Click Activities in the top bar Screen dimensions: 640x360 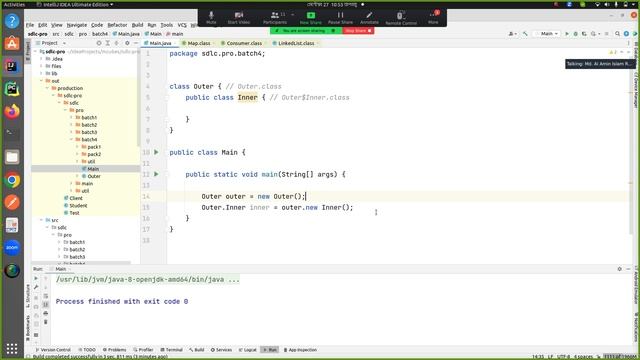(14, 4)
